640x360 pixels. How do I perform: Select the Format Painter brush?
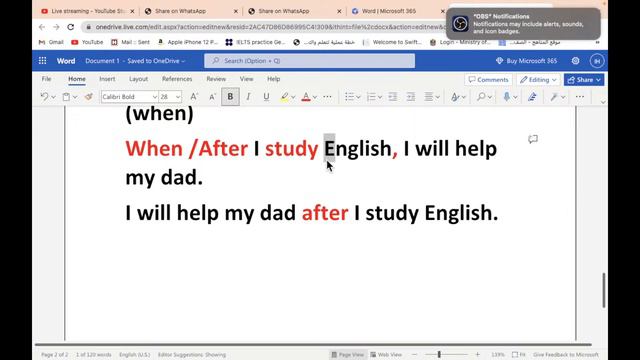click(x=89, y=97)
